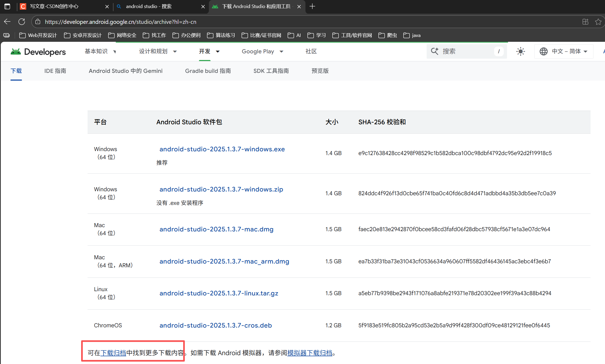The image size is (605, 364).
Task: Open the SDK 工具指南 tab
Action: coord(271,71)
